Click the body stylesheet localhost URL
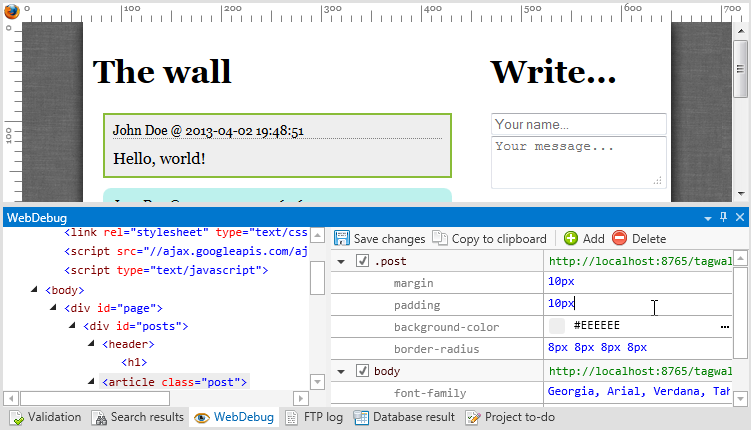 (640, 371)
